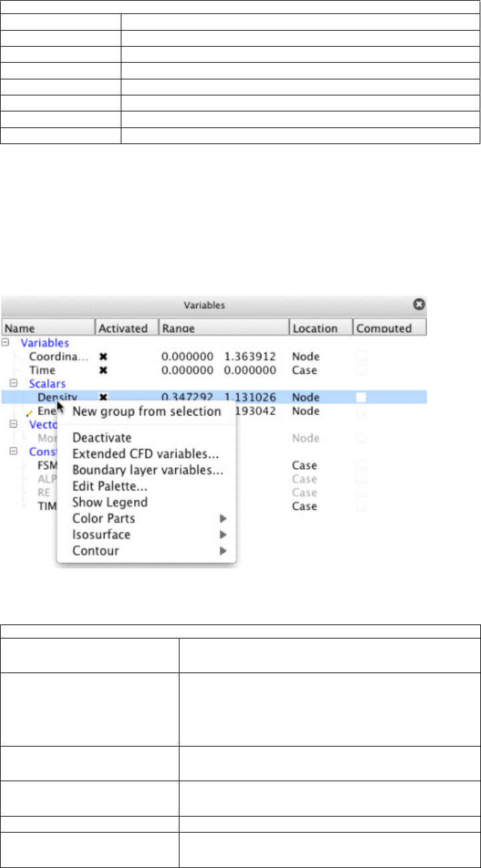Screen dimensions: 481x868
Task: Click Case location in Time row
Action: click(304, 370)
